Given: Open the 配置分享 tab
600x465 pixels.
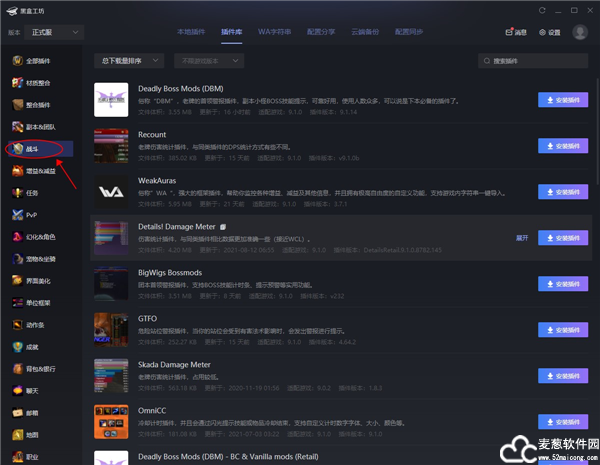Looking at the screenshot, I should pos(321,32).
